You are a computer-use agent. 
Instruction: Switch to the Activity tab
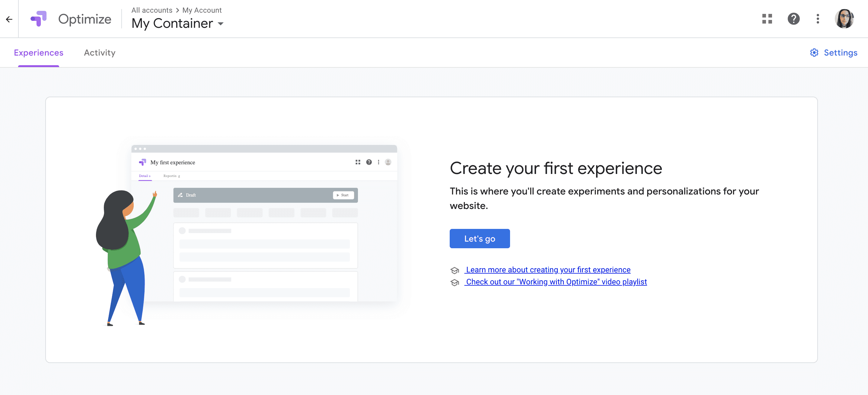(x=99, y=53)
